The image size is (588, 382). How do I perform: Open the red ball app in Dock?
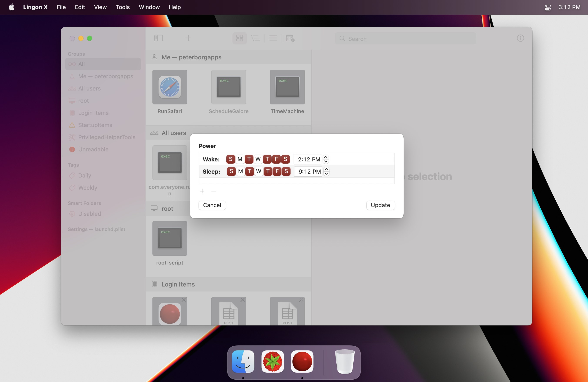click(x=302, y=361)
